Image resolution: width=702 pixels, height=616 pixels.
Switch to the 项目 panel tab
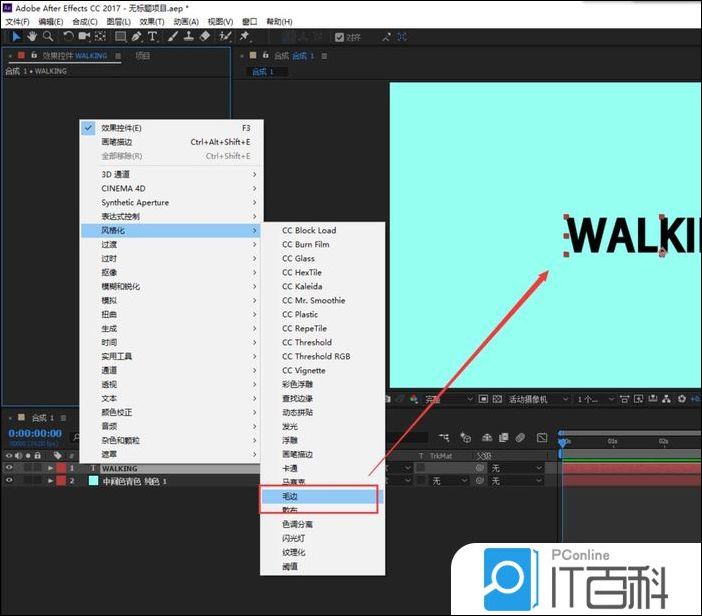click(x=143, y=56)
